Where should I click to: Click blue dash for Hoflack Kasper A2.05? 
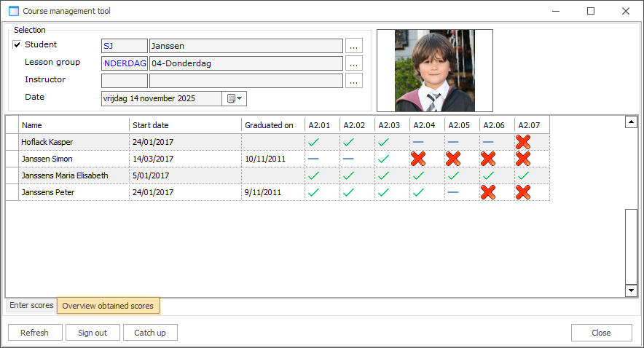(453, 142)
